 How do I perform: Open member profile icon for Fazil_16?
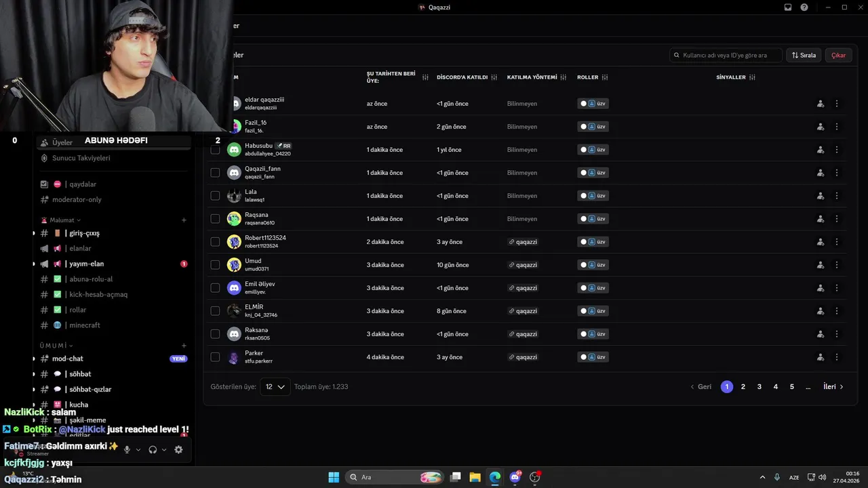(821, 127)
